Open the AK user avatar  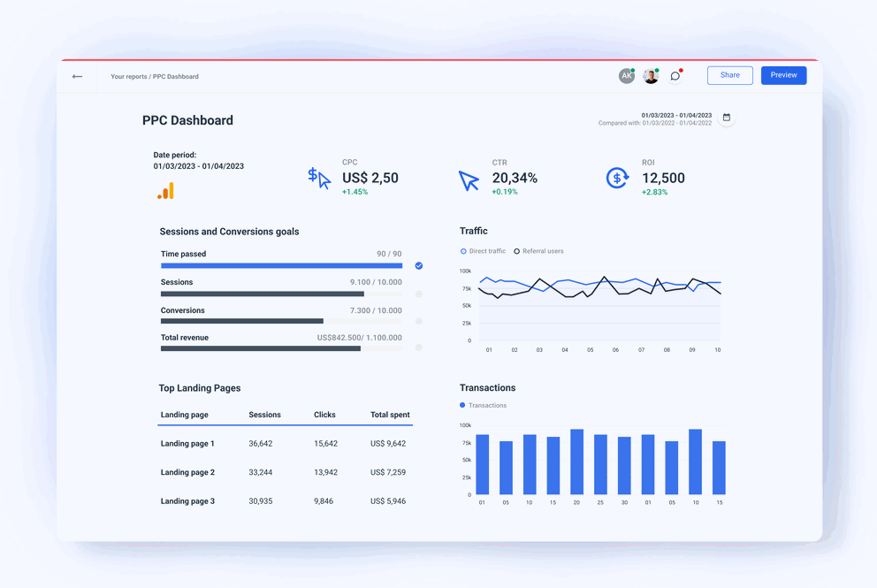[626, 76]
